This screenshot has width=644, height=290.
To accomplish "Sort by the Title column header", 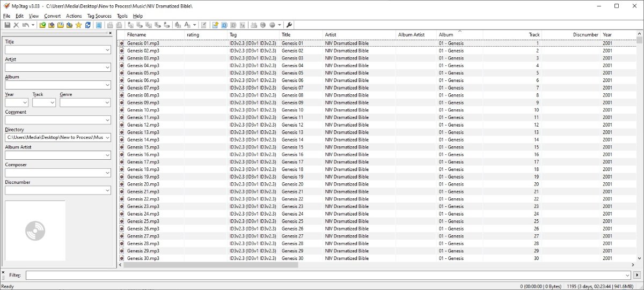I will [x=301, y=35].
